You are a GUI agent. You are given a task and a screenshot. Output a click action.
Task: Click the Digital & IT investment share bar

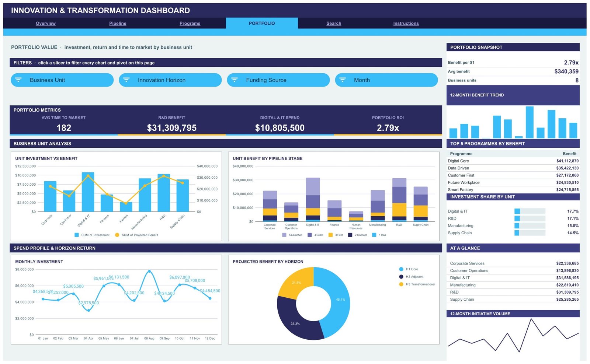click(530, 211)
